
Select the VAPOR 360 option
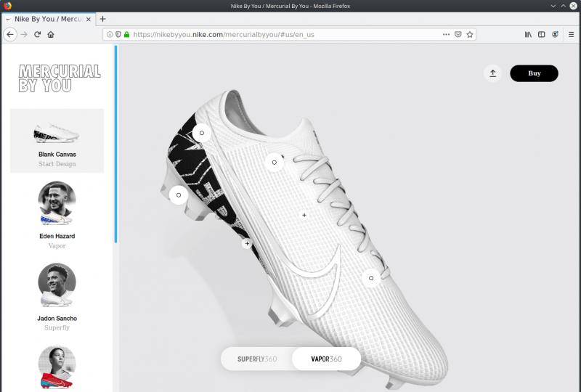pyautogui.click(x=325, y=359)
